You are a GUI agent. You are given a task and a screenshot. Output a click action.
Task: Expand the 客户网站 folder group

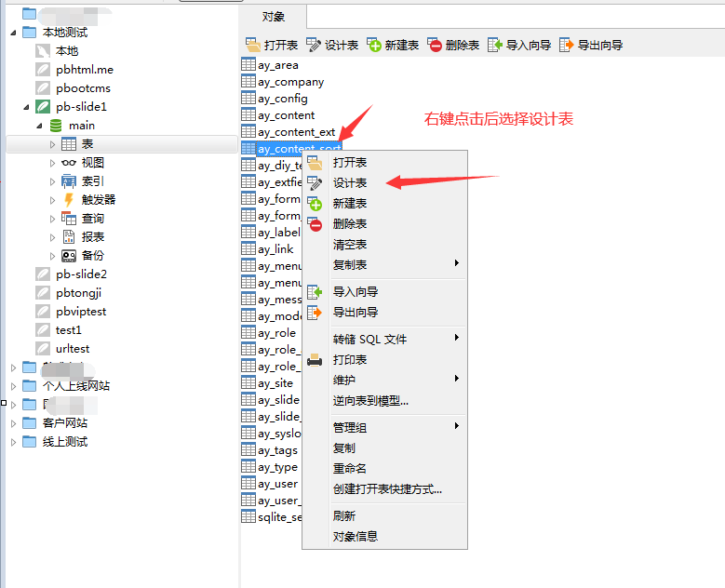[x=13, y=423]
